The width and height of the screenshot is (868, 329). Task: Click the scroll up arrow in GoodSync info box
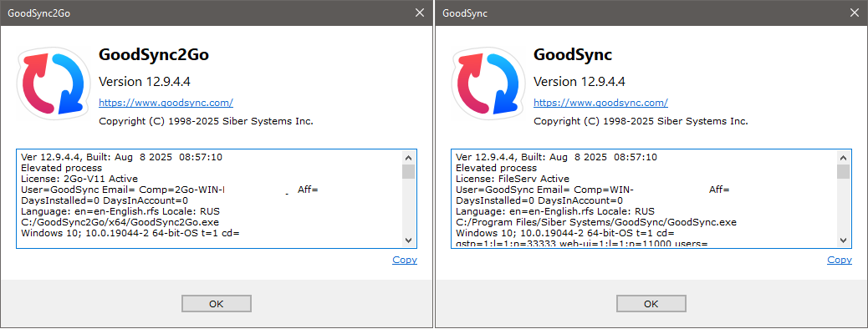pyautogui.click(x=844, y=157)
